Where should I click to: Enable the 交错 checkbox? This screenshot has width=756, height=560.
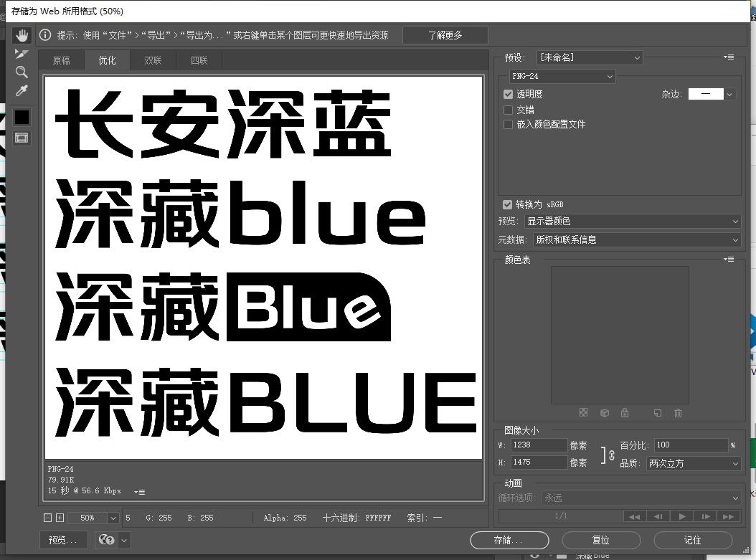(x=508, y=110)
